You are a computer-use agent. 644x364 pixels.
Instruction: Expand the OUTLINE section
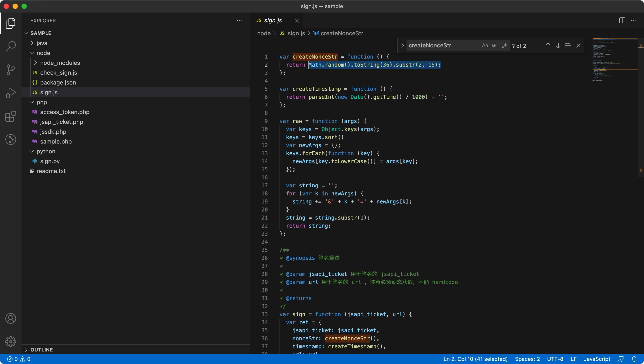pyautogui.click(x=41, y=349)
